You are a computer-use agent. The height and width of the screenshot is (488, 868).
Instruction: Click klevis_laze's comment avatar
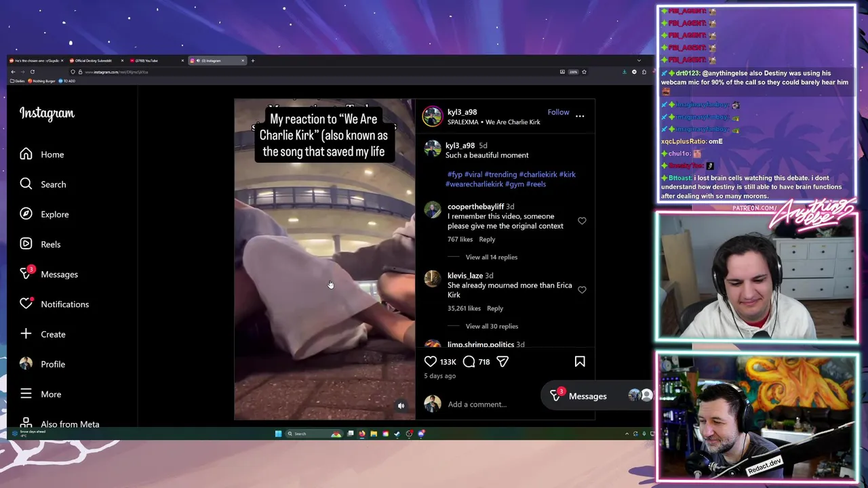[433, 279]
